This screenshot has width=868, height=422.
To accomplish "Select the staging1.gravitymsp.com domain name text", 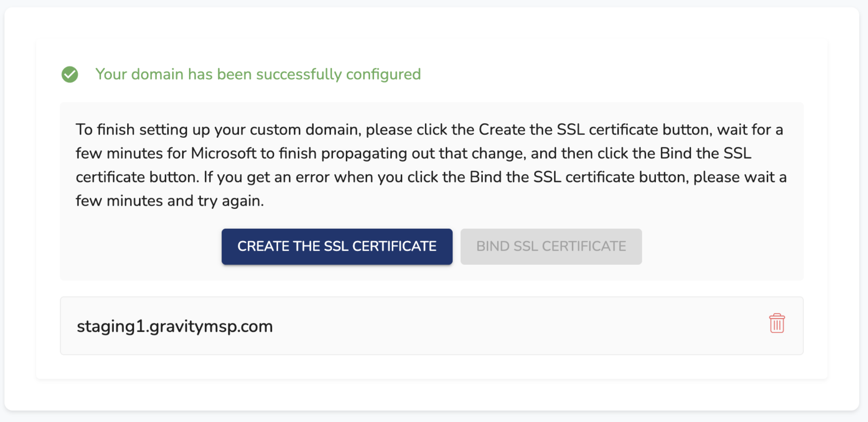I will [175, 326].
